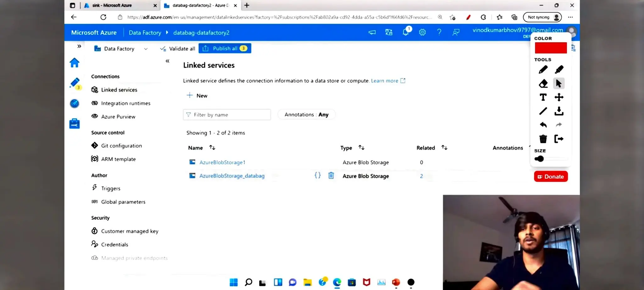The image size is (644, 290).
Task: Open AzureBlobStorage_databag linked service
Action: tap(232, 176)
